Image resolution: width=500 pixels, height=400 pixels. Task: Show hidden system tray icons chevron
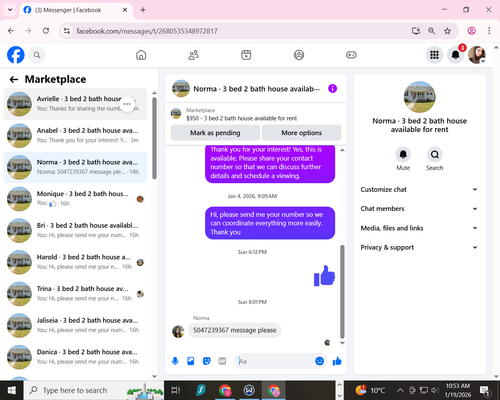pos(400,390)
